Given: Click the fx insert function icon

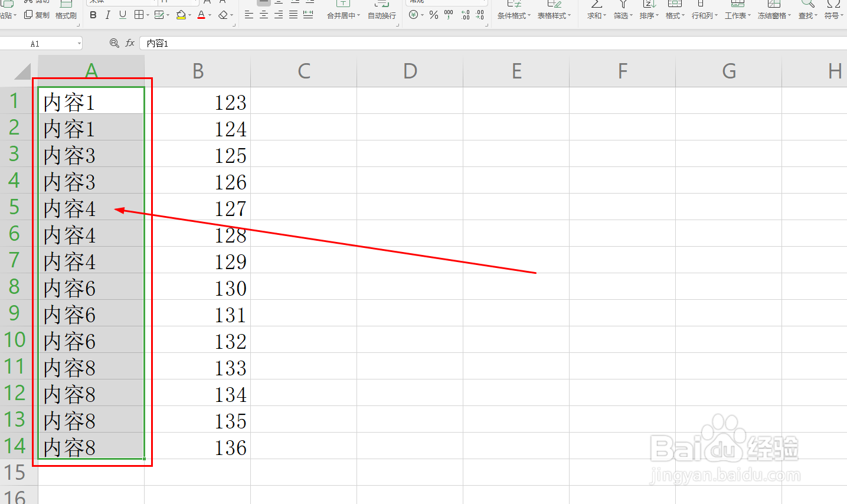Looking at the screenshot, I should click(x=130, y=43).
